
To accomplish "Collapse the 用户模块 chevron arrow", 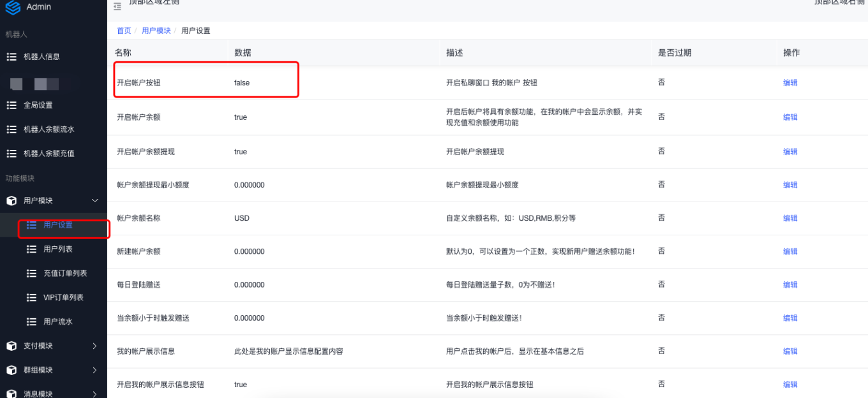I will 95,201.
